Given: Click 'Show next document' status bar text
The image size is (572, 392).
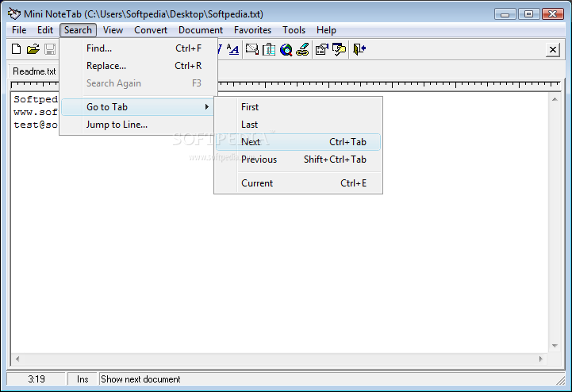Looking at the screenshot, I should (x=140, y=379).
